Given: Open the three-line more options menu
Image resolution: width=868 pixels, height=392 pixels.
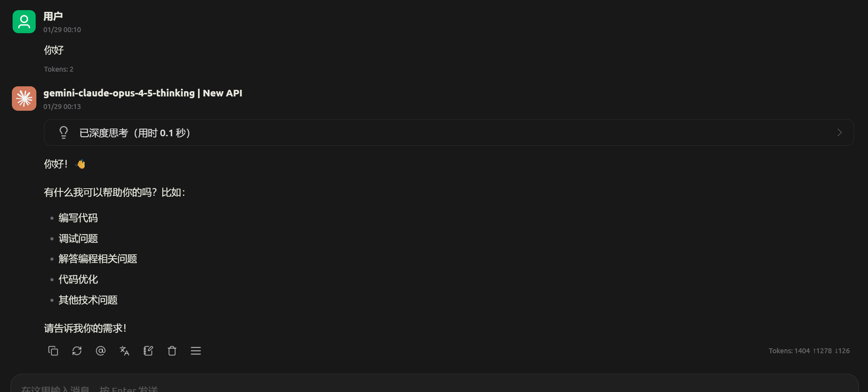Looking at the screenshot, I should pos(196,351).
